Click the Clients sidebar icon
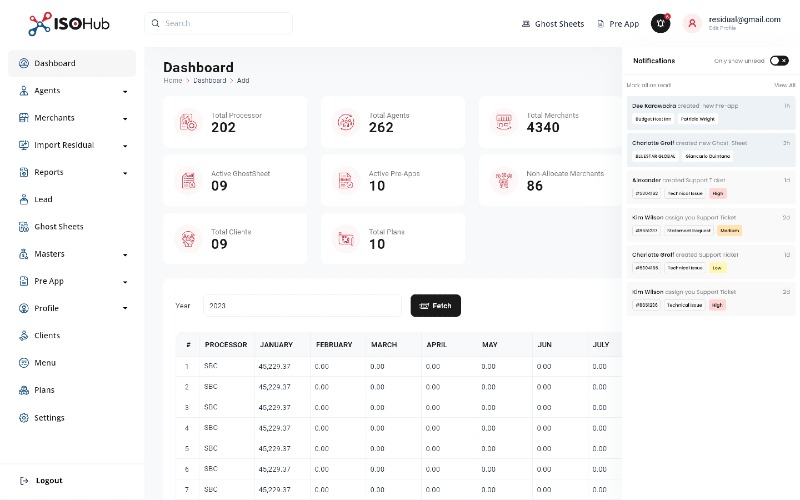This screenshot has height=500, width=800. 23,336
